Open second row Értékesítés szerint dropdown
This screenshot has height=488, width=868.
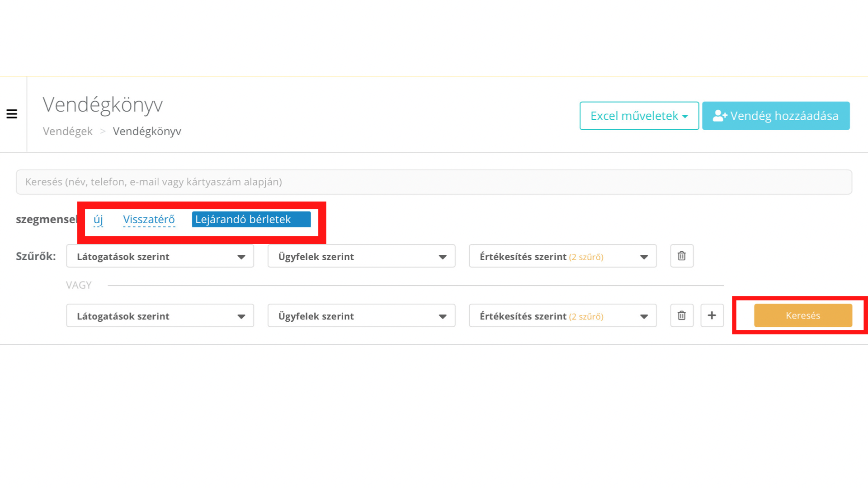[x=563, y=315]
